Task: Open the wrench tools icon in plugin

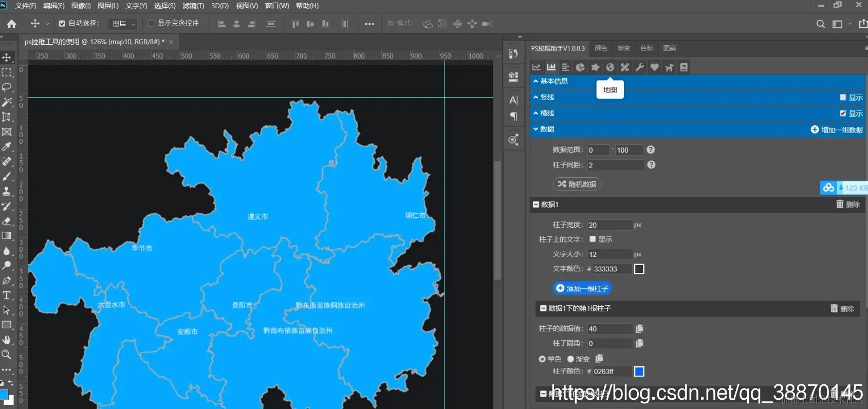Action: pos(640,67)
